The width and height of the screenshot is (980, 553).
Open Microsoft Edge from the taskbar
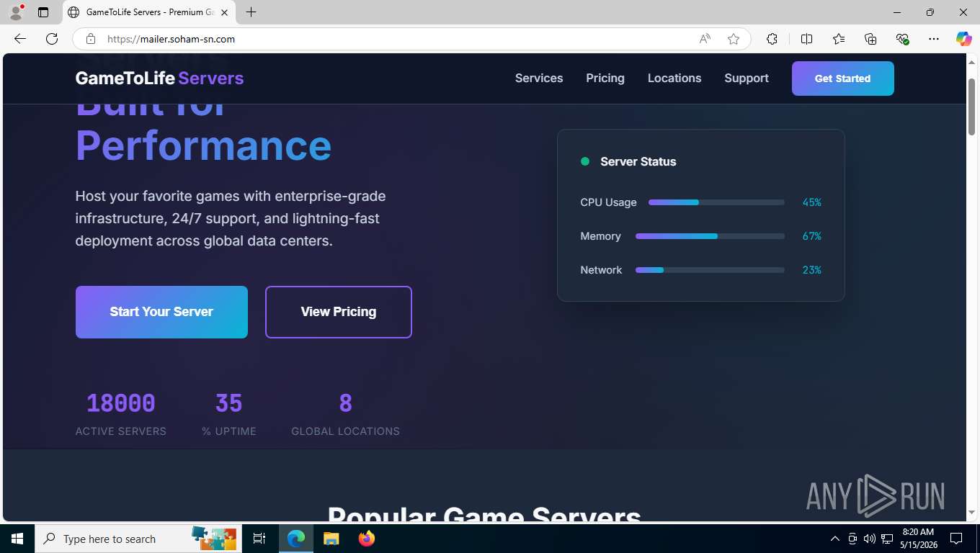point(296,539)
